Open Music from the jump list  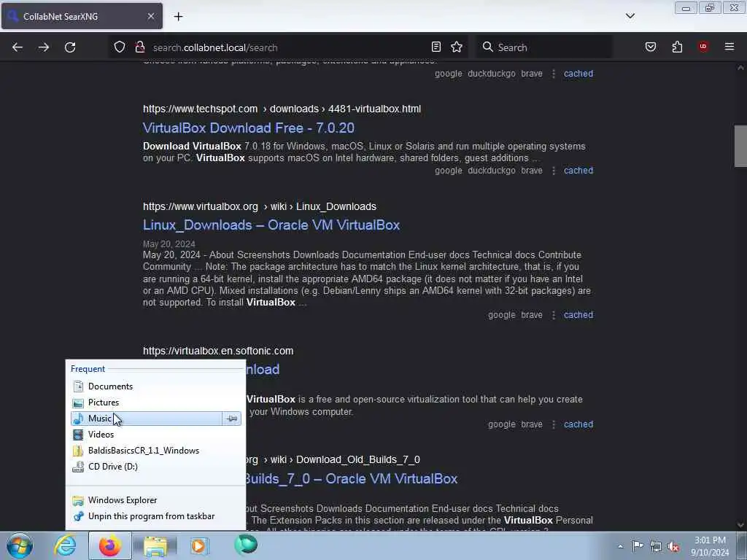pos(146,419)
